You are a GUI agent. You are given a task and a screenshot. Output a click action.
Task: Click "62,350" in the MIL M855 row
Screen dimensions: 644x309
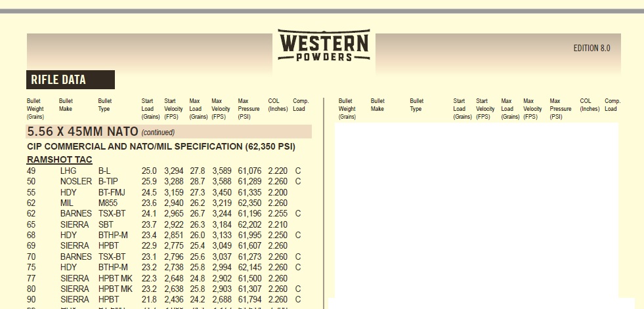coord(249,203)
